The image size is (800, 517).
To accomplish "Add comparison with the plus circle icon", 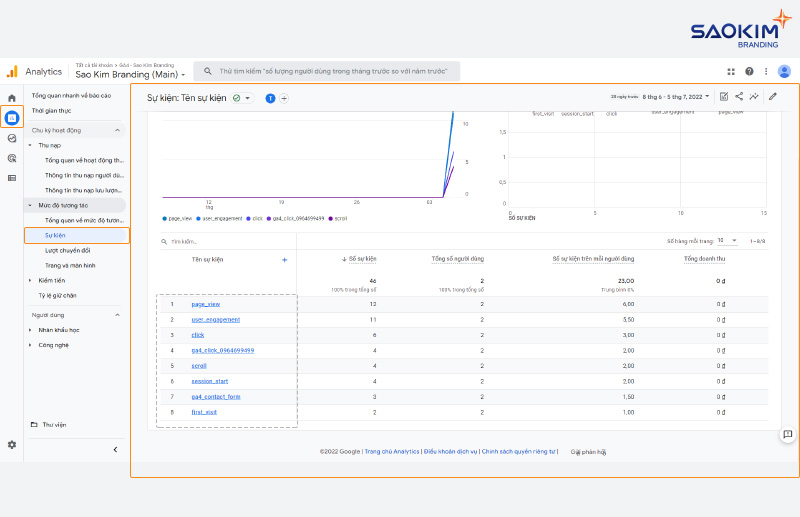I will (x=284, y=99).
